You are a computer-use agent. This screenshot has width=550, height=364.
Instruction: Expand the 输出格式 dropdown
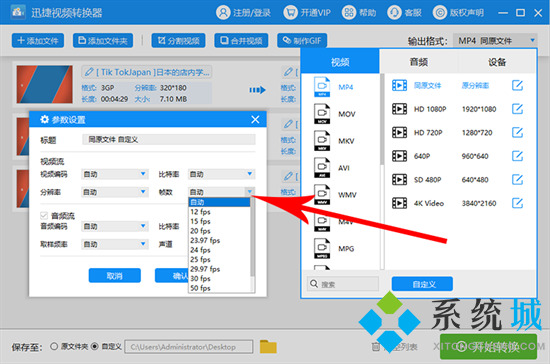(x=495, y=41)
